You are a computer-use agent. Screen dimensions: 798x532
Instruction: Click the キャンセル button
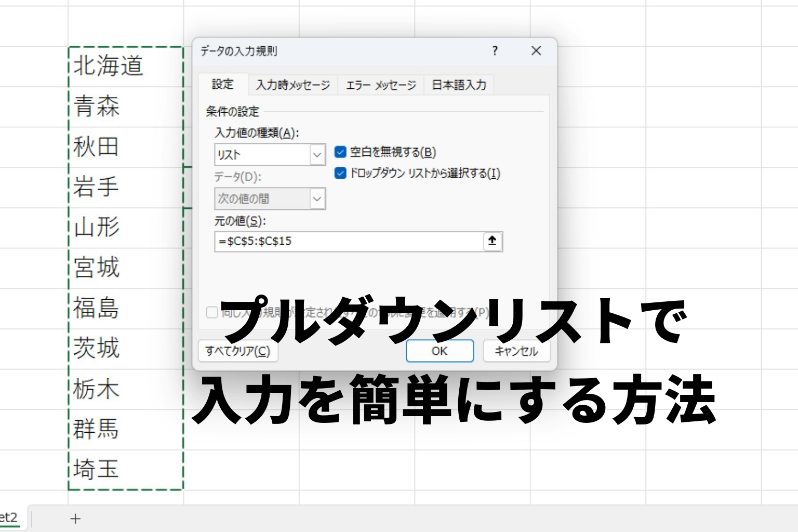point(516,351)
